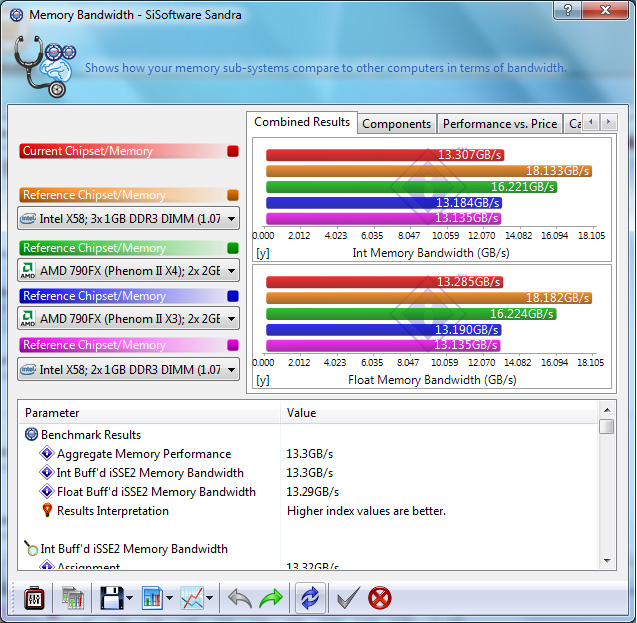The height and width of the screenshot is (623, 637).
Task: Click the 16.224GB/s green bar in Float chart
Action: 411,314
